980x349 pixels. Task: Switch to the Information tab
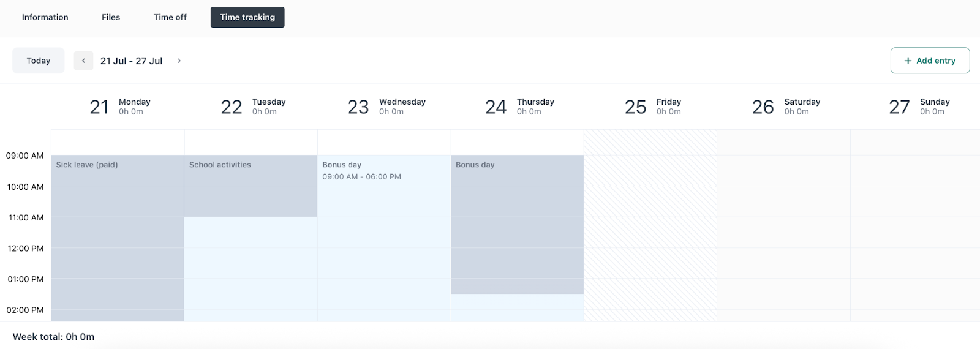click(x=45, y=17)
